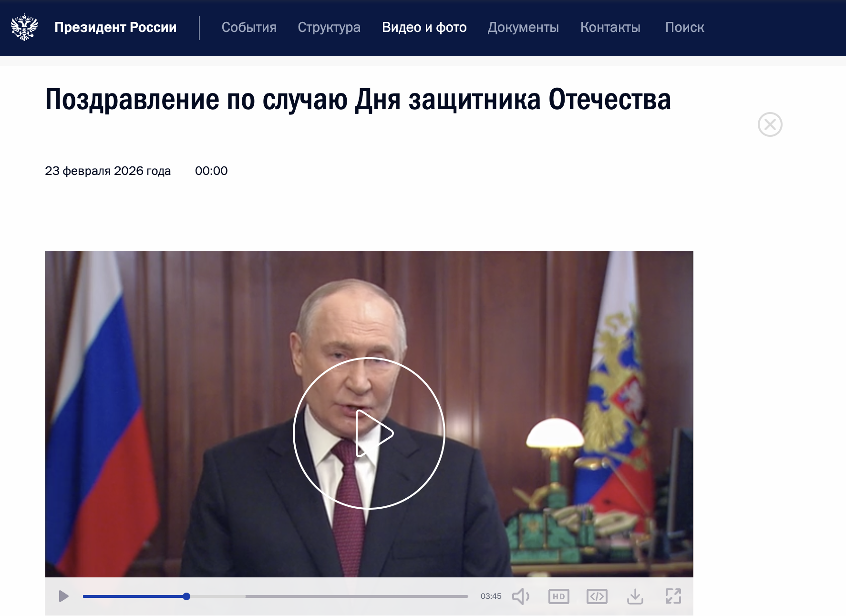The height and width of the screenshot is (616, 846).
Task: Click the Russian coat of arms logo
Action: pos(24,27)
